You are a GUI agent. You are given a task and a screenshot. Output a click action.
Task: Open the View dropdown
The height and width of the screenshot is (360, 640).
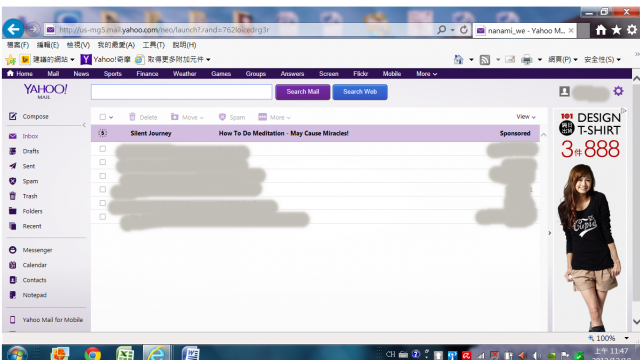point(526,117)
